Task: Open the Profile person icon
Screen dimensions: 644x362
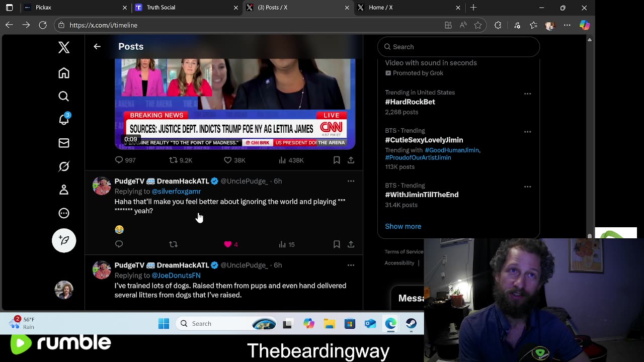Action: [x=64, y=190]
